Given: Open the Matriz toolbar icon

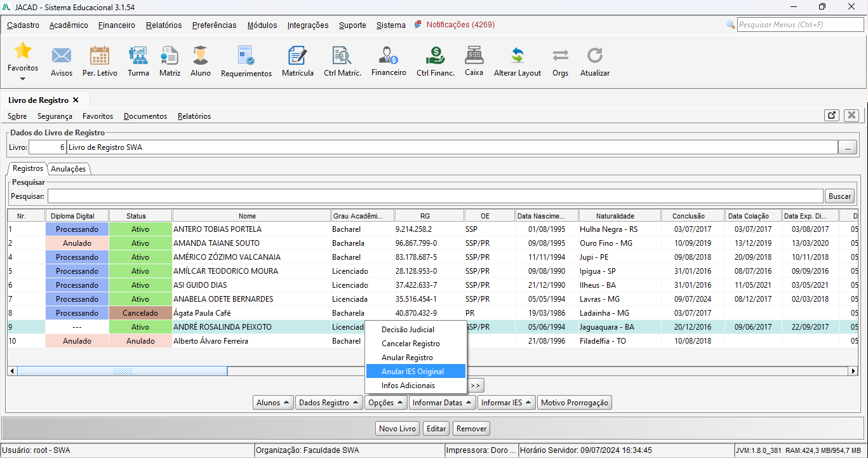Looking at the screenshot, I should tap(170, 56).
